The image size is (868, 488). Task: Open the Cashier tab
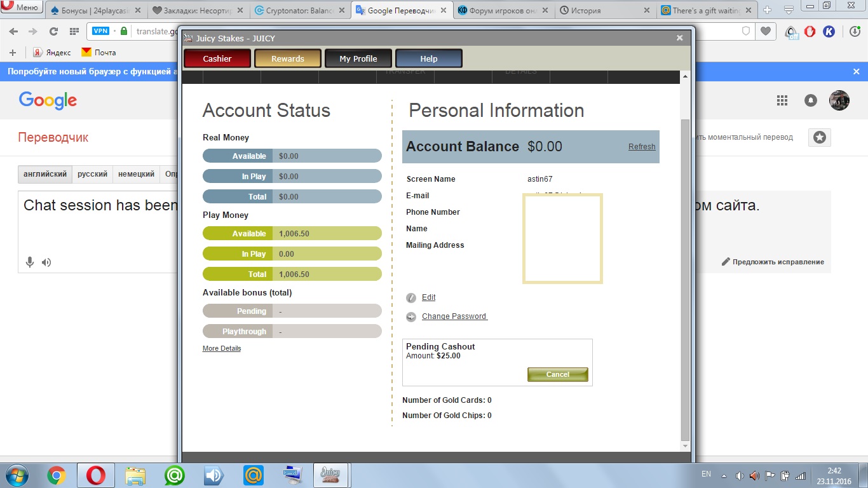coord(217,58)
